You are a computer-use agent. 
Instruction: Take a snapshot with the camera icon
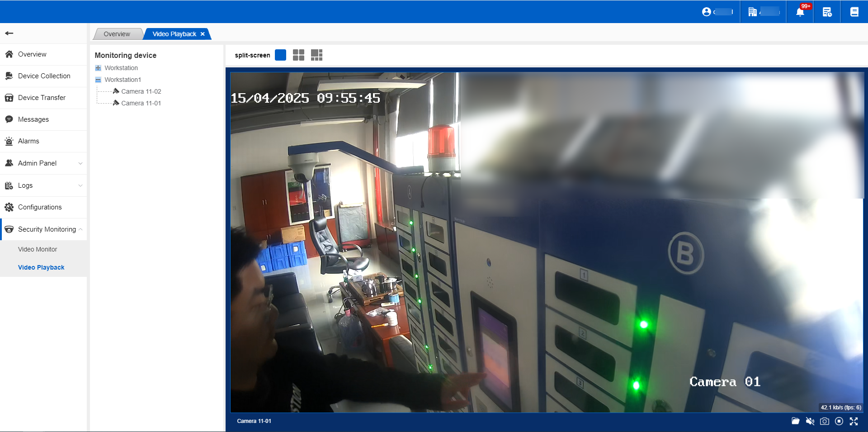coord(825,421)
